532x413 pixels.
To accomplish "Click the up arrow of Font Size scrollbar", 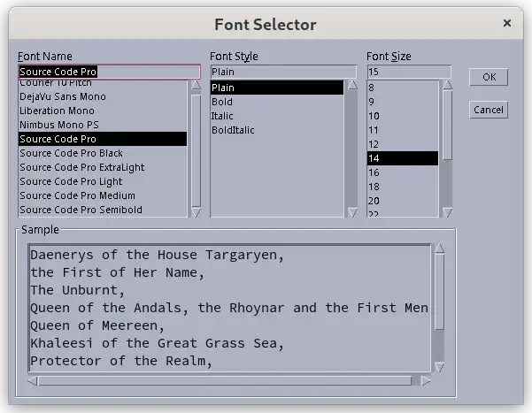I will pos(448,85).
